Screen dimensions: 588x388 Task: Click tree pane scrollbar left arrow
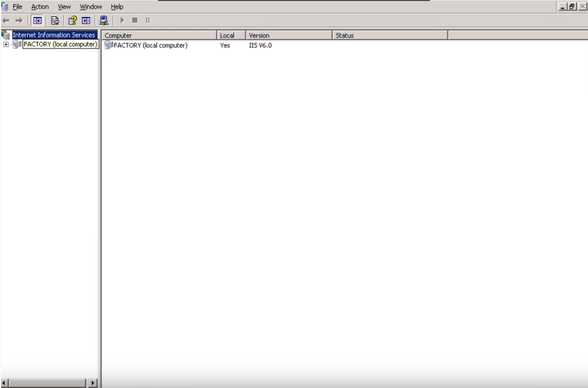pyautogui.click(x=5, y=383)
